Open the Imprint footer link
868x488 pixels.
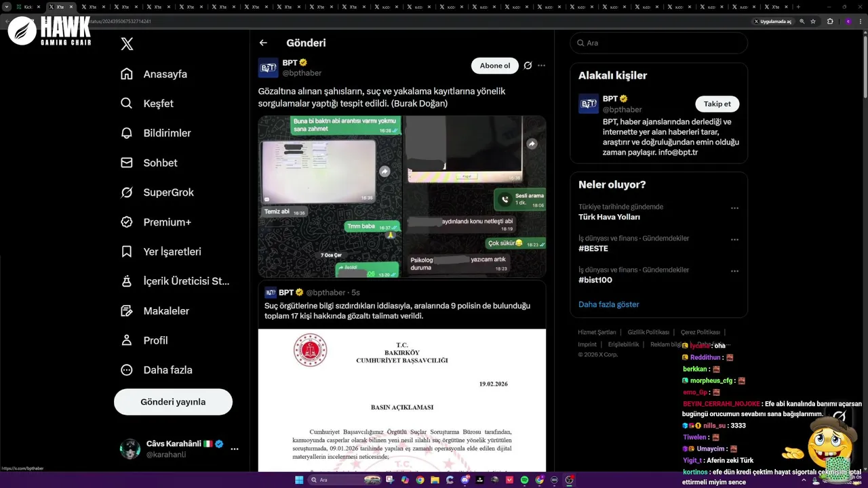(x=587, y=344)
